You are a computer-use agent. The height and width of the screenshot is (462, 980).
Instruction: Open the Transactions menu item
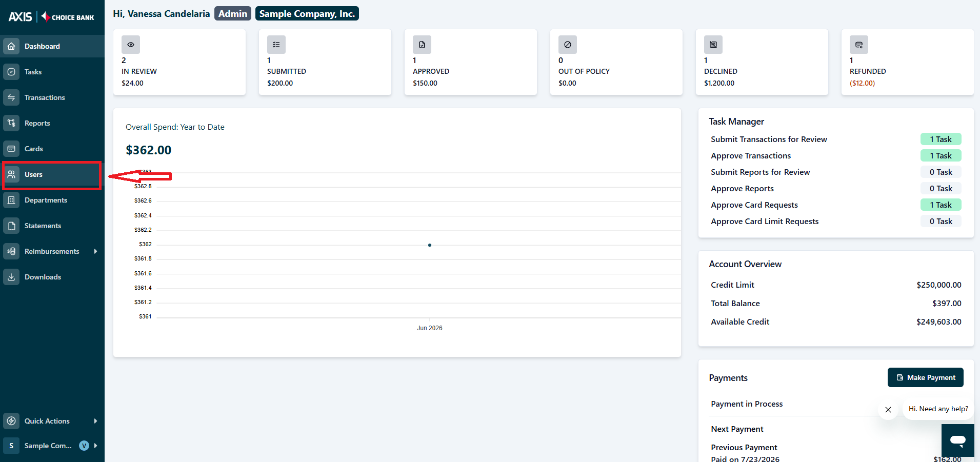52,97
